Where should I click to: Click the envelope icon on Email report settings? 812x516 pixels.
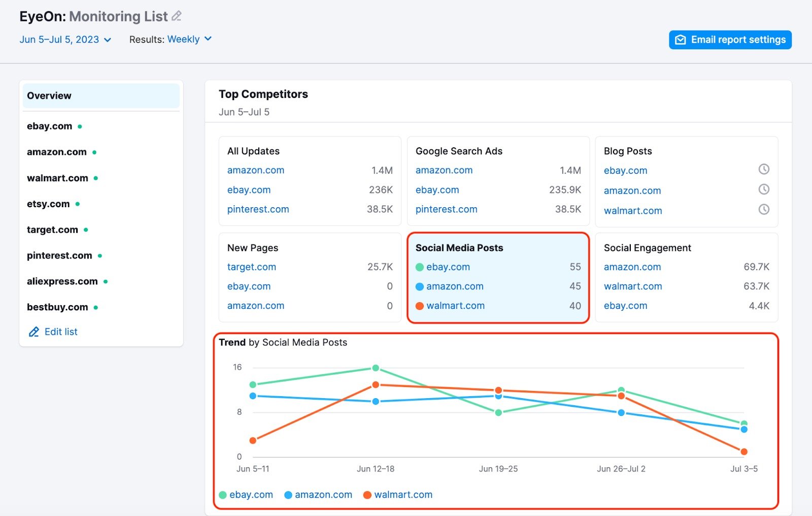[x=680, y=40]
